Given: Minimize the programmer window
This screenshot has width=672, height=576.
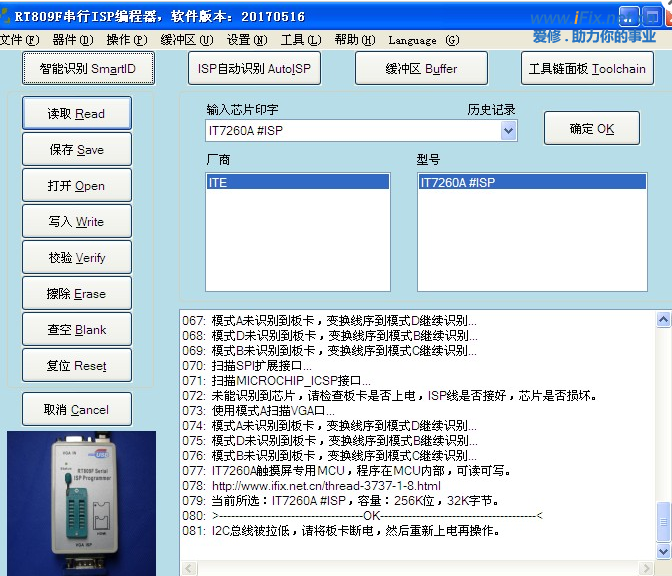Looking at the screenshot, I should [x=629, y=17].
